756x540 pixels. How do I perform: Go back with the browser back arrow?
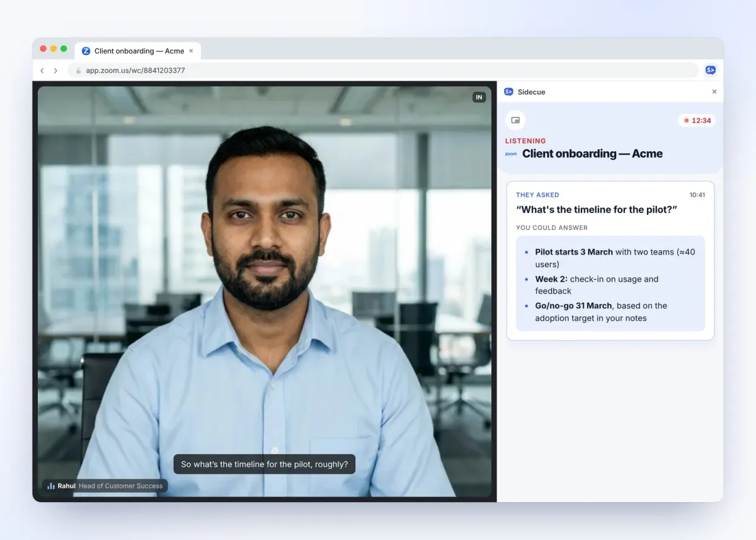[42, 71]
